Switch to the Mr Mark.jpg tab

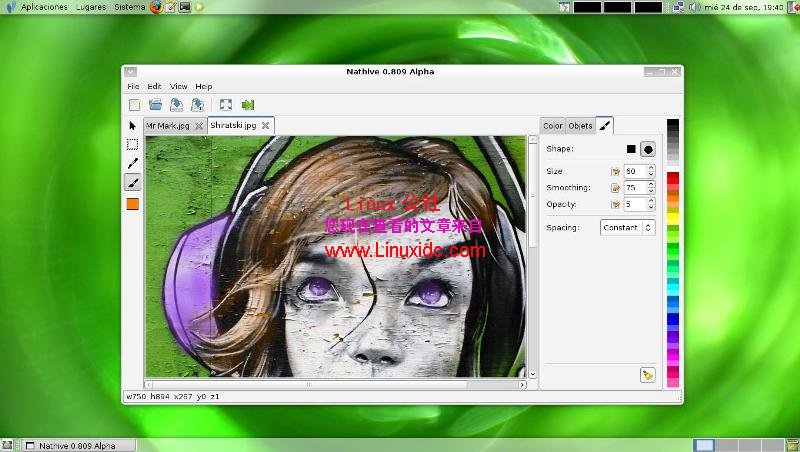pos(167,126)
